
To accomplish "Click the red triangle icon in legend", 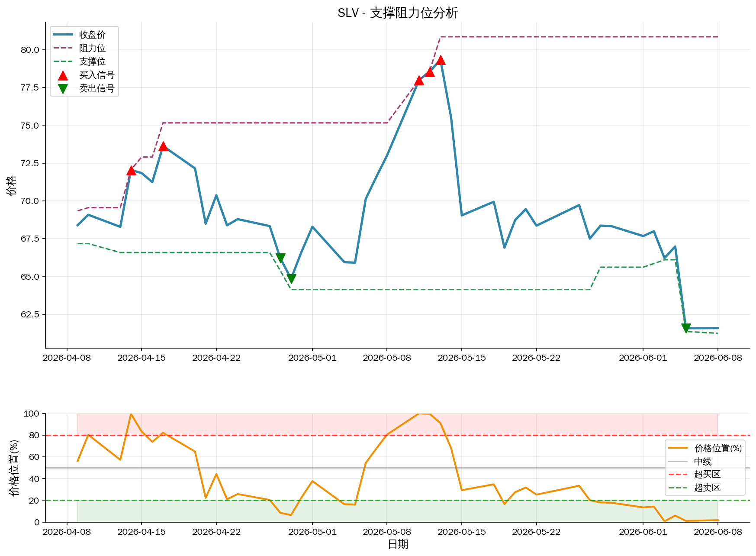I will pyautogui.click(x=63, y=75).
